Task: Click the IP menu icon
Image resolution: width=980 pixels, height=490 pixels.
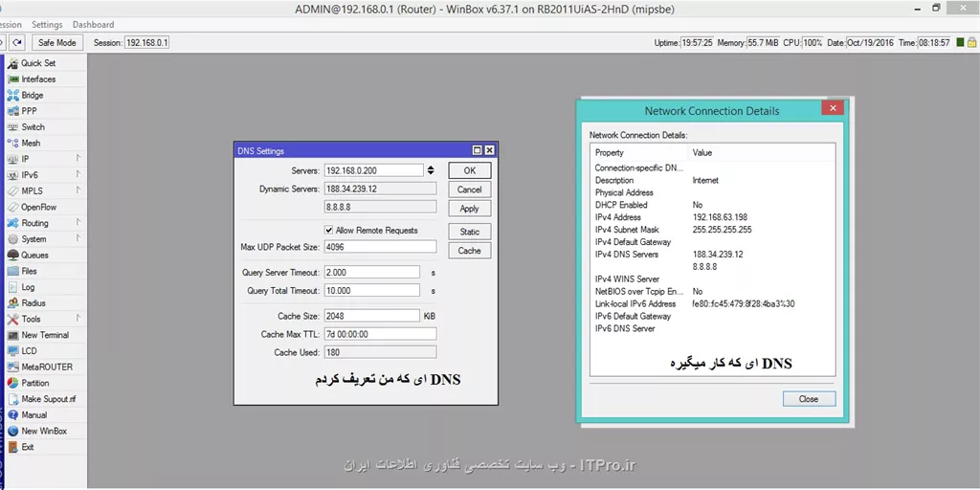Action: pyautogui.click(x=12, y=160)
